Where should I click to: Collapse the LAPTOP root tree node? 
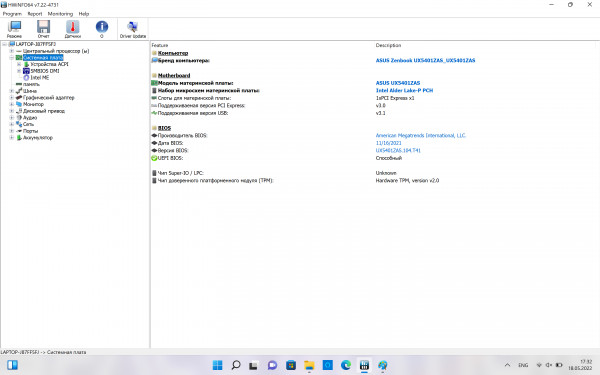[x=4, y=44]
